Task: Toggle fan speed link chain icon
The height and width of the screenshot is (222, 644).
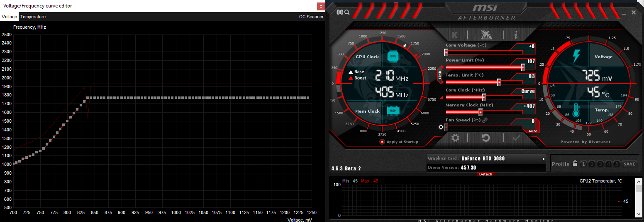Action: (485, 120)
